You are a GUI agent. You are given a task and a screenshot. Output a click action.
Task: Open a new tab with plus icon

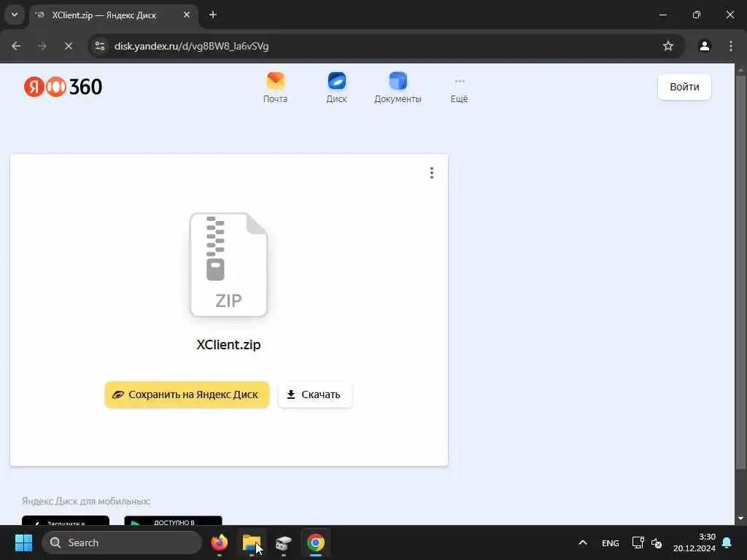[x=213, y=15]
